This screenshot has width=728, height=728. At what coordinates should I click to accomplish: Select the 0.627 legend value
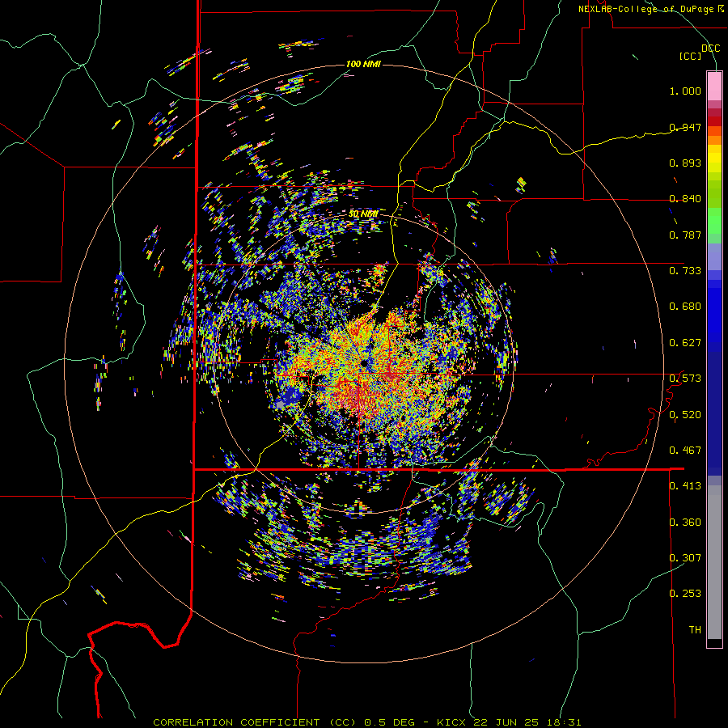click(685, 343)
